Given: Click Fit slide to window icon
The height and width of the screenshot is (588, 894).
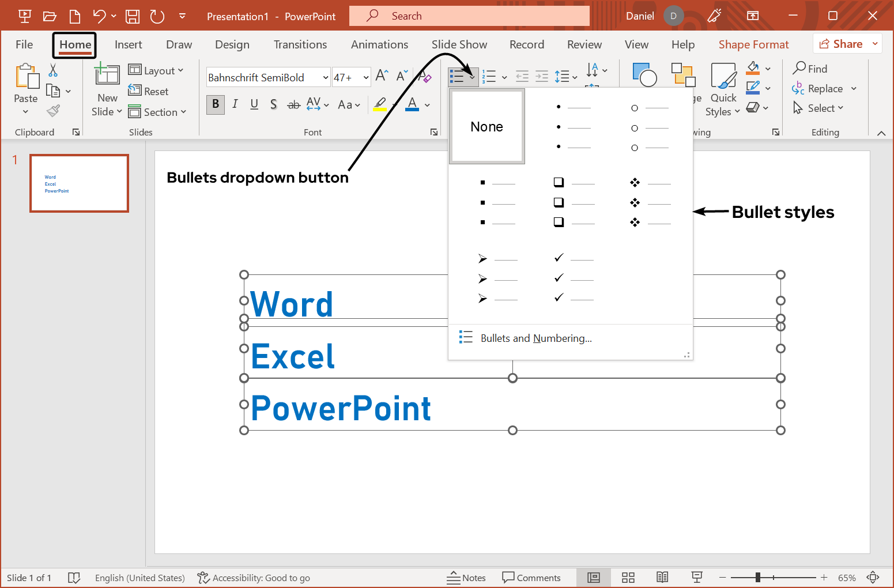Looking at the screenshot, I should 873,578.
